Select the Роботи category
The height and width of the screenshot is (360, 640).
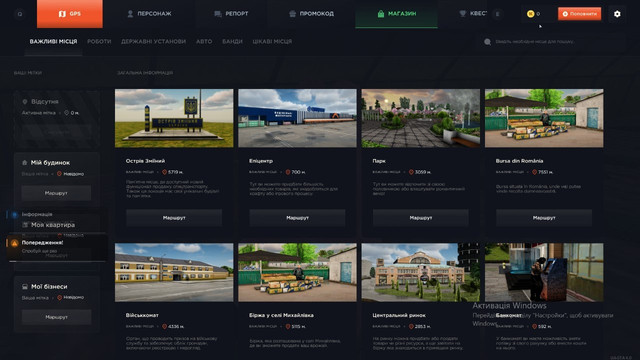(x=99, y=42)
